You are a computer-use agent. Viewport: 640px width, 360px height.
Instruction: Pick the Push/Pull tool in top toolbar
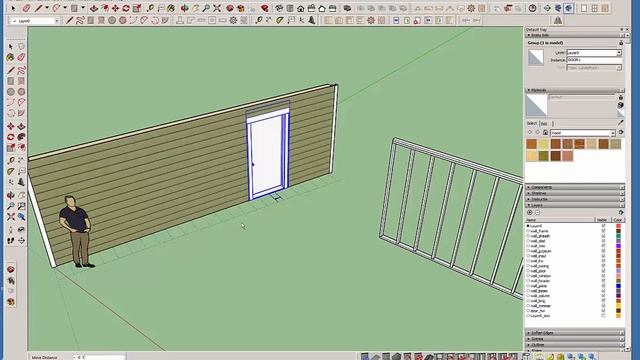[94, 8]
